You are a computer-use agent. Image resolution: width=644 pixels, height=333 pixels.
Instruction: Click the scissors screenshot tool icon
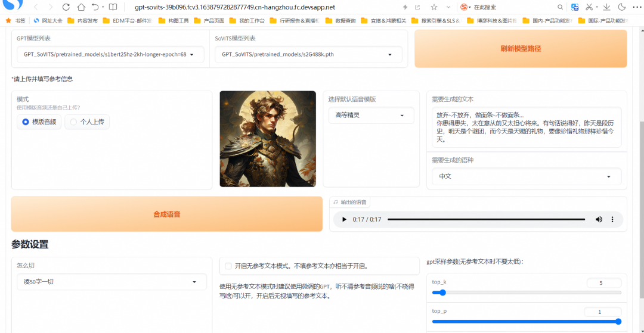pos(589,7)
